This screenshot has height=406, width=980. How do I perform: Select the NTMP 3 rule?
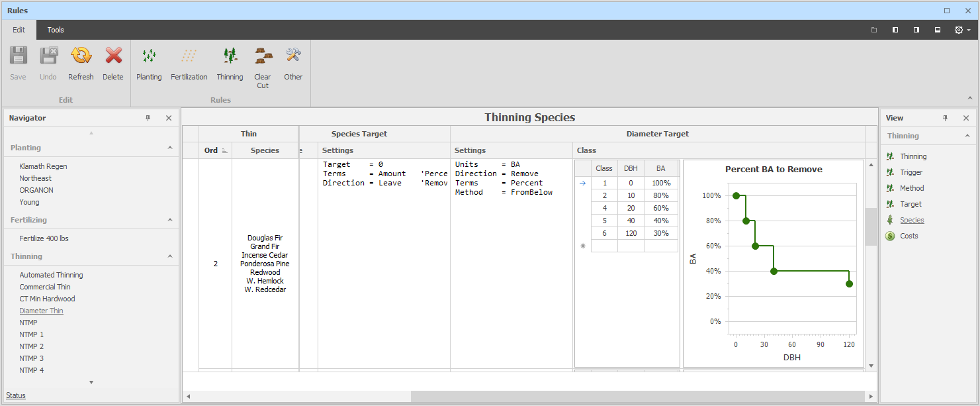[32, 358]
